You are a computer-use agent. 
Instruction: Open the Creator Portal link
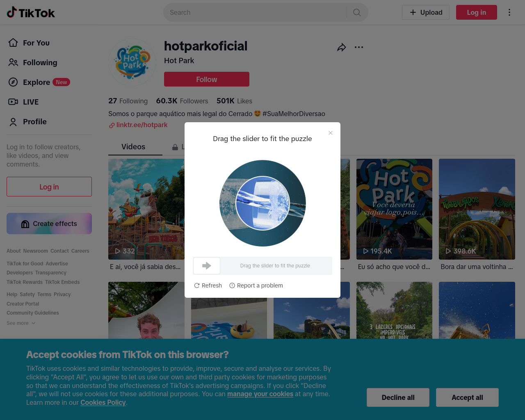tap(23, 304)
